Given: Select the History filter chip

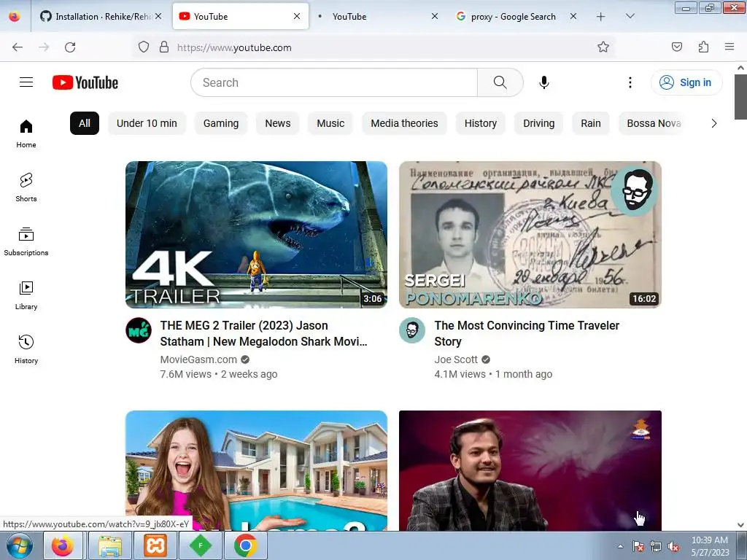Looking at the screenshot, I should (481, 123).
